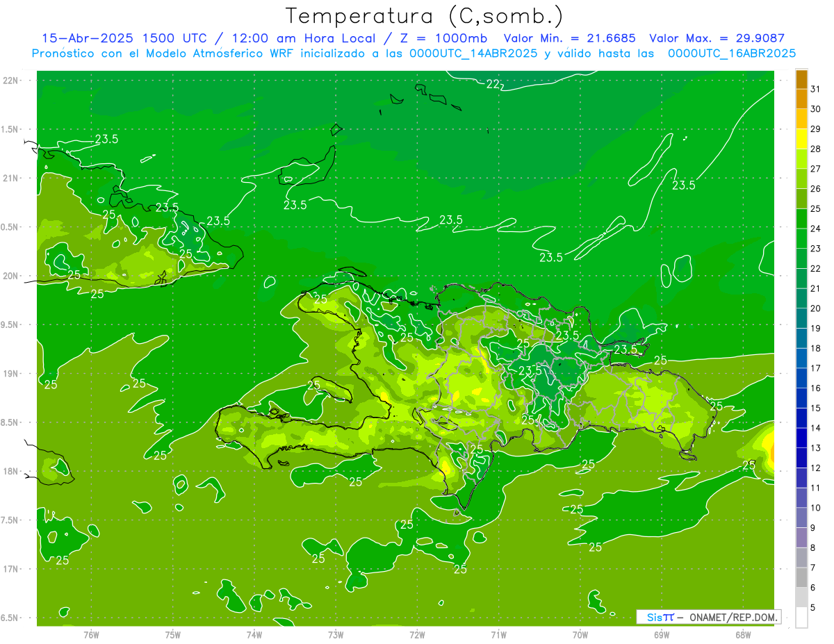The width and height of the screenshot is (834, 644).
Task: Click the '0000UTC_16ABR2025' valid-until time
Action: pos(731,53)
